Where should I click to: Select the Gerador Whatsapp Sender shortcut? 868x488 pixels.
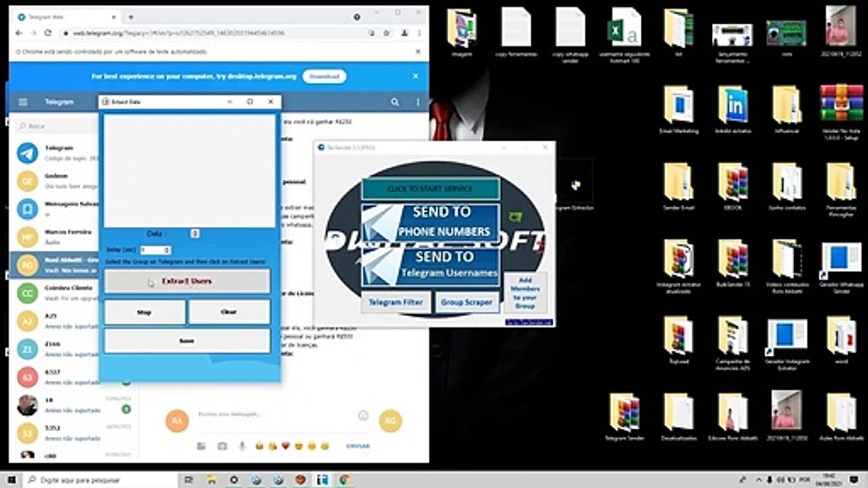pyautogui.click(x=841, y=266)
